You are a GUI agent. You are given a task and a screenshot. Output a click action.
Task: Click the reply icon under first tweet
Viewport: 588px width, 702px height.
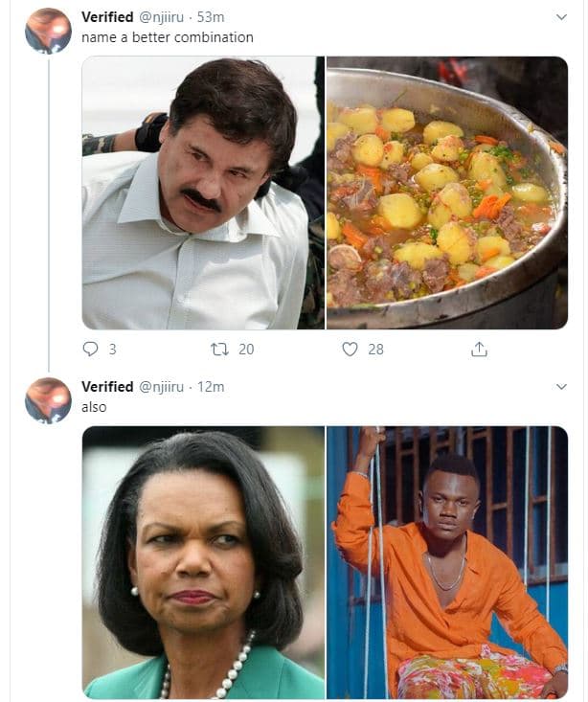[x=91, y=350]
